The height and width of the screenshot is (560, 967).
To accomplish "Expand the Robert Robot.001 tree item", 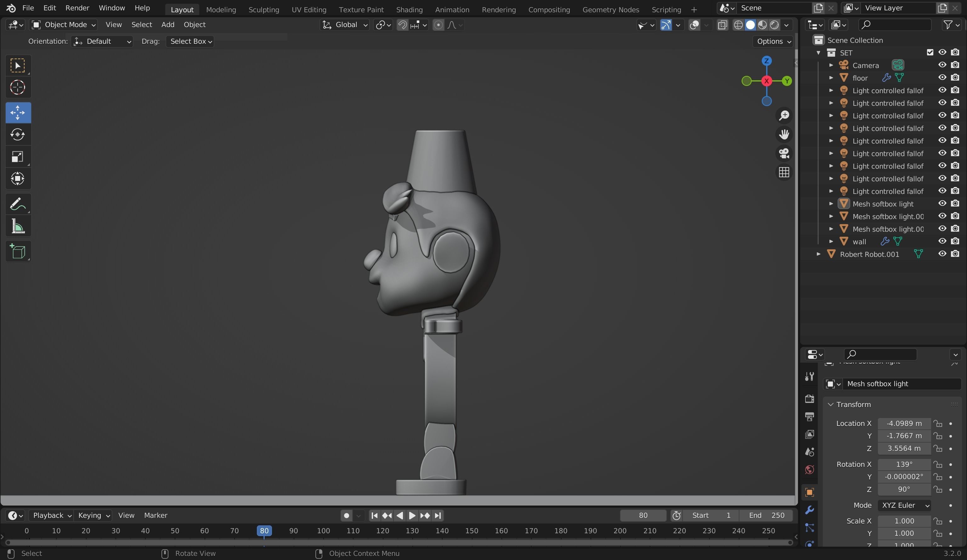I will pos(818,254).
